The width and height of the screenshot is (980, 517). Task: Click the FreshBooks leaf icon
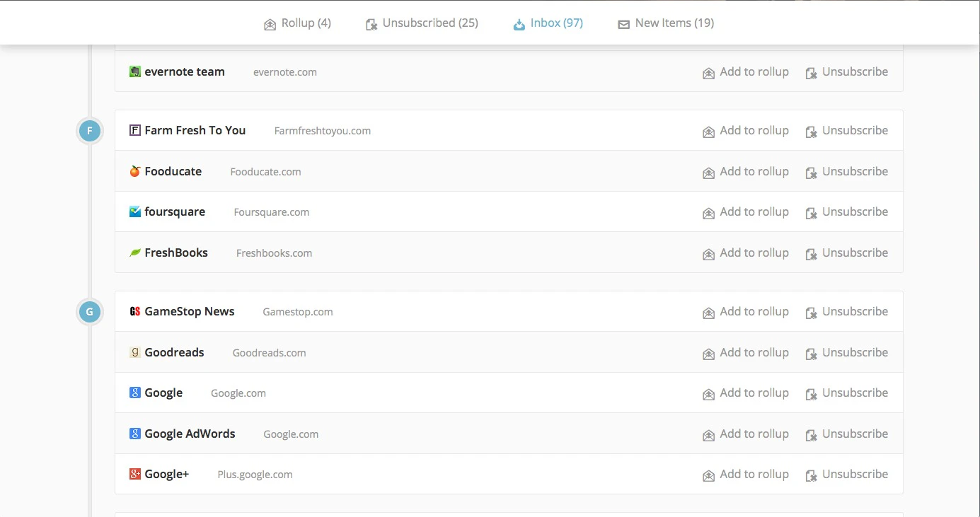point(134,252)
